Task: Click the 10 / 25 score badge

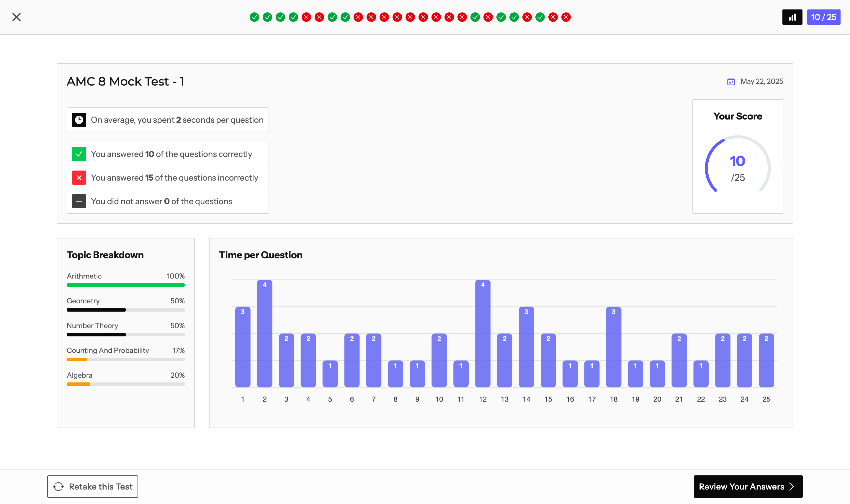Action: [x=823, y=17]
